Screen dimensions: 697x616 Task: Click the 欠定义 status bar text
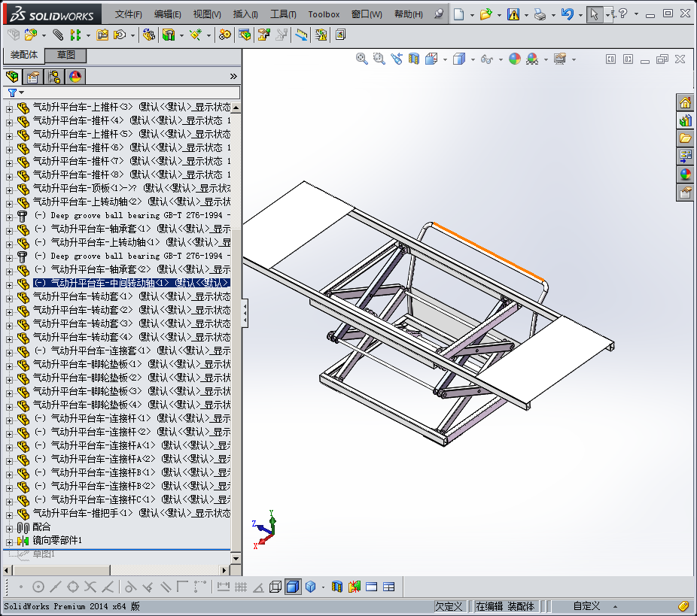click(449, 606)
